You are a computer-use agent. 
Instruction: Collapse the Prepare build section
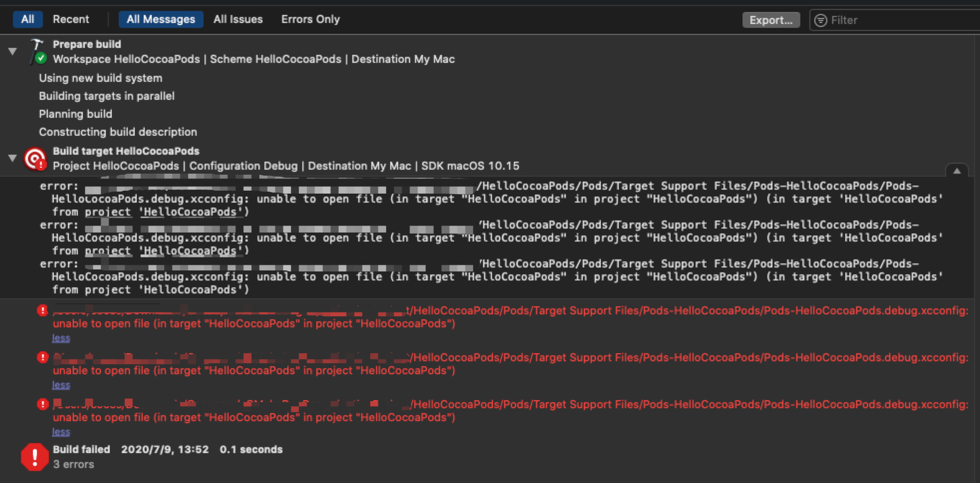pos(12,51)
